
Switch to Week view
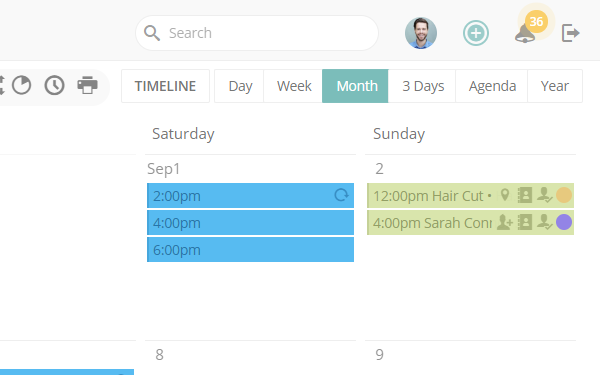pyautogui.click(x=293, y=86)
